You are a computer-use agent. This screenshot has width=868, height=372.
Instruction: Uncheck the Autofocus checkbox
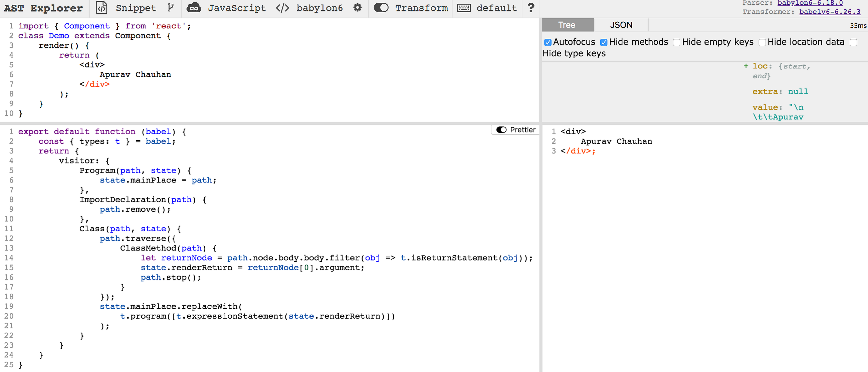(x=548, y=42)
